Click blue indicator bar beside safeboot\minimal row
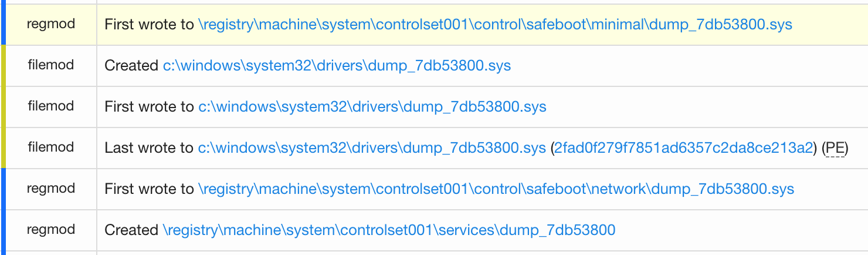868x255 pixels. point(2,24)
